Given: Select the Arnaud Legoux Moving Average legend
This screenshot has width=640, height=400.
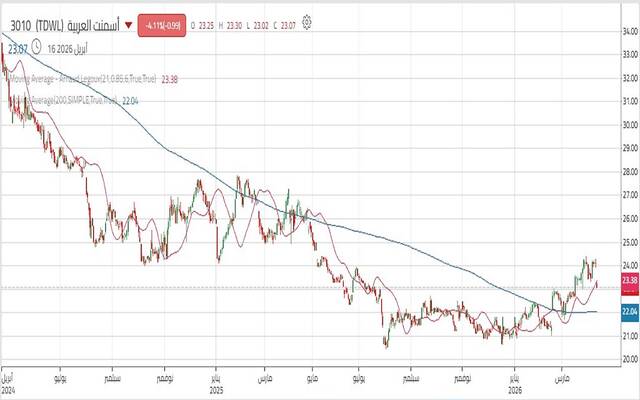Looking at the screenshot, I should (x=90, y=78).
